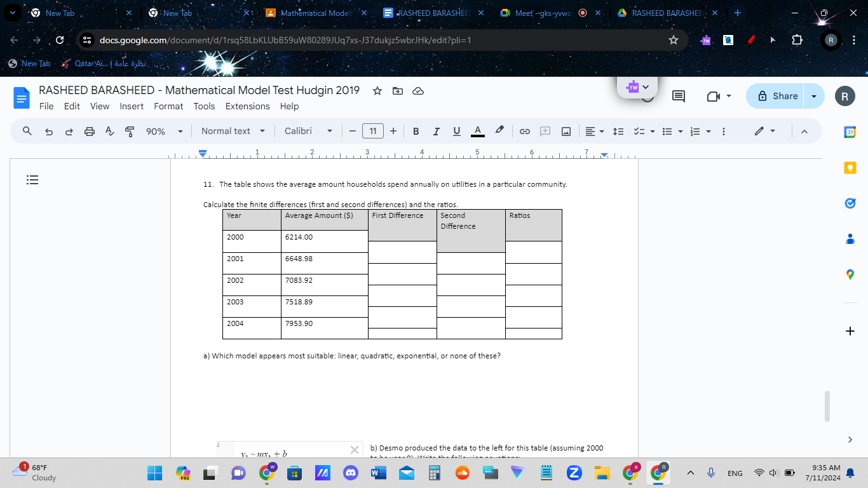Open the Tools menu
Screen dimensions: 868x488
(x=205, y=106)
